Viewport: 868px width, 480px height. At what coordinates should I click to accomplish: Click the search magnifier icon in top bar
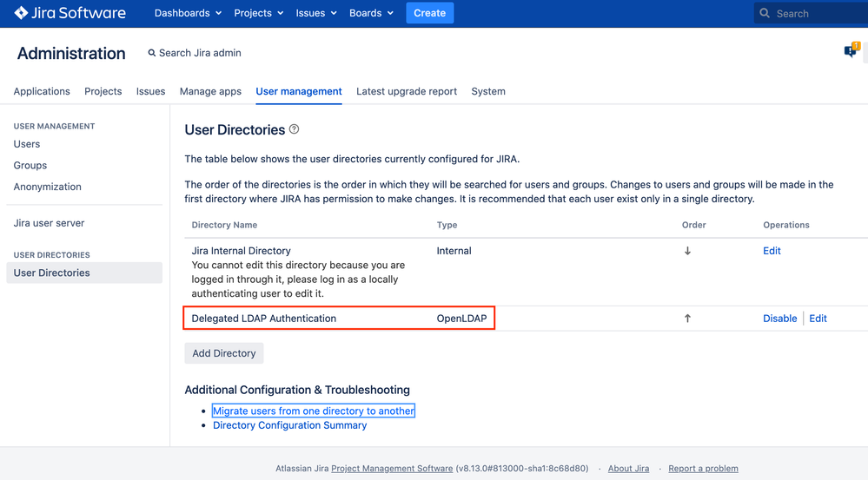pyautogui.click(x=765, y=13)
